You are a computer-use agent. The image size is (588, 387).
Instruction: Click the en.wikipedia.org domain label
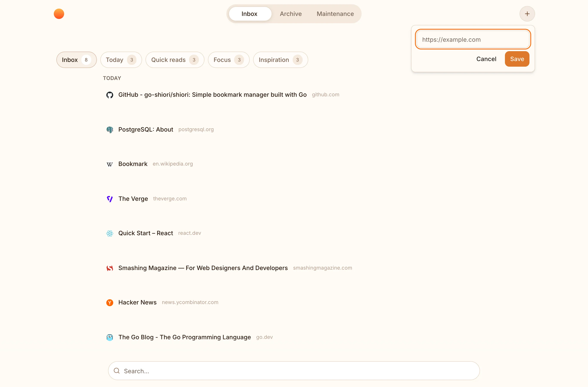click(172, 164)
